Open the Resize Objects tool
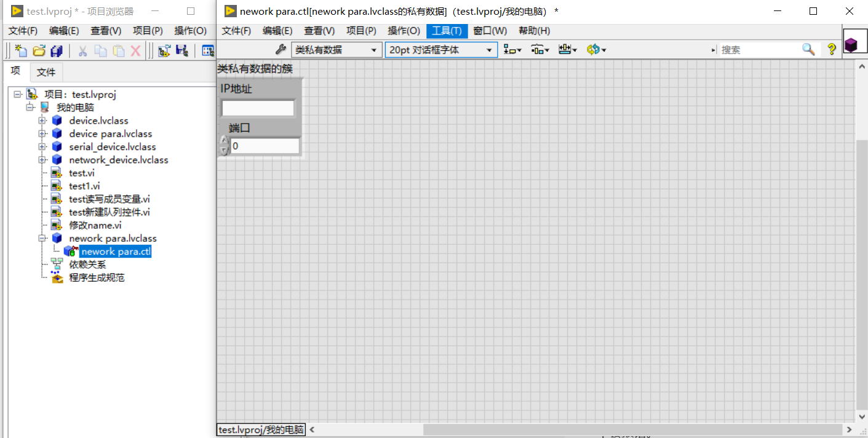Screen dimensions: 868x438 click(x=567, y=50)
